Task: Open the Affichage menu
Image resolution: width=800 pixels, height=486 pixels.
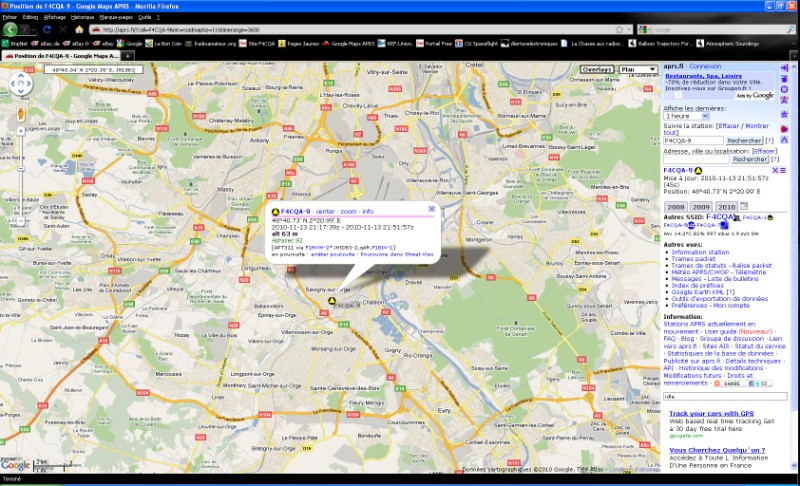Action: click(x=55, y=17)
